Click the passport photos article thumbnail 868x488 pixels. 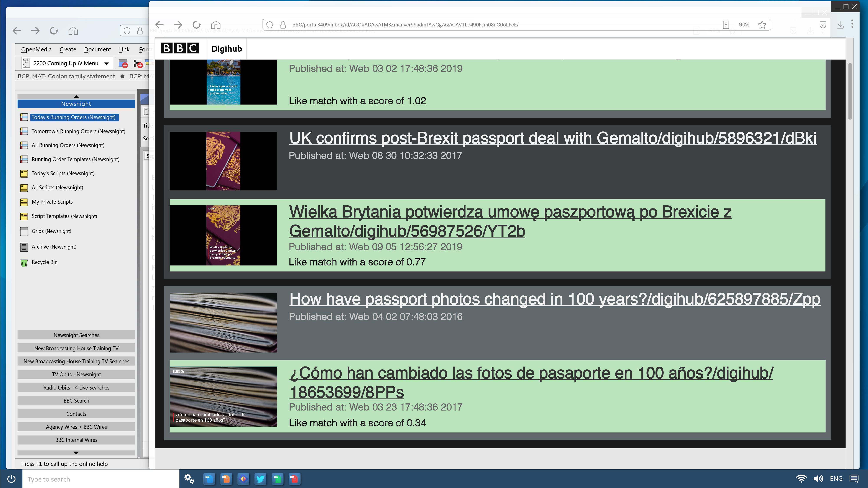[224, 322]
